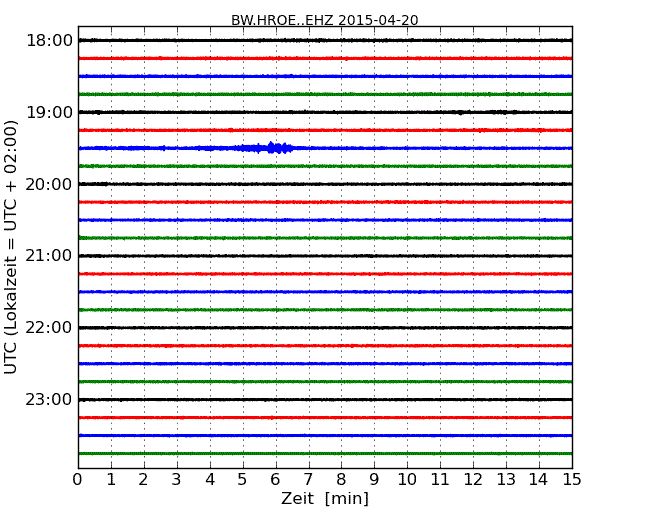This screenshot has height=520, width=650.
Task: Click x-axis tick label 2
Action: [x=143, y=480]
